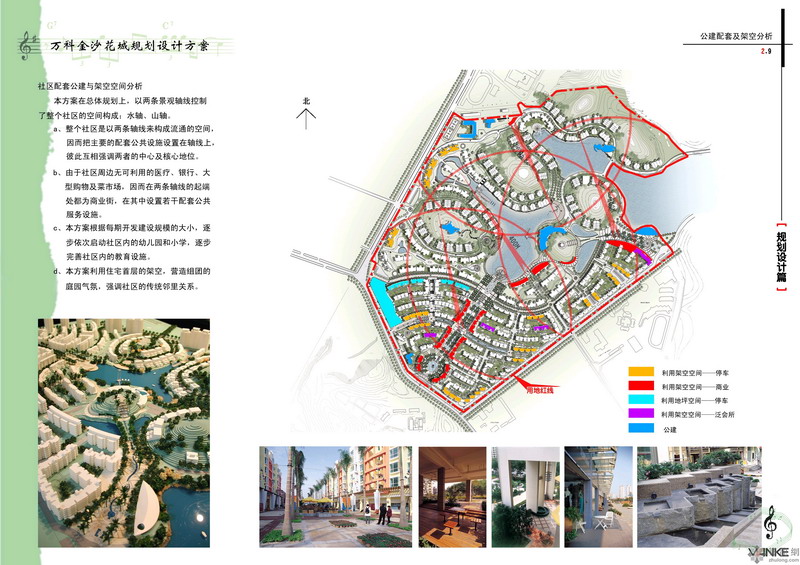Click legend text 利用架空空间——泛会所
800x565 pixels.
(x=698, y=414)
